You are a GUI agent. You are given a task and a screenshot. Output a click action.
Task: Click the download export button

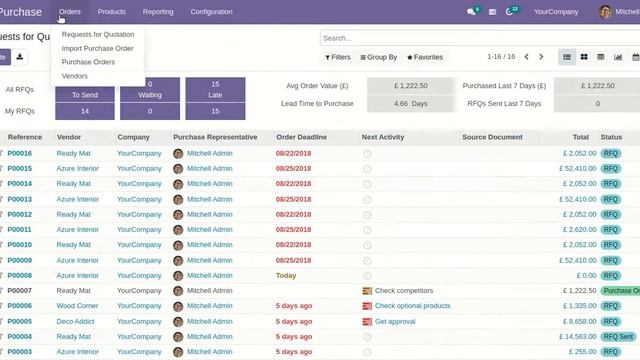click(x=20, y=57)
